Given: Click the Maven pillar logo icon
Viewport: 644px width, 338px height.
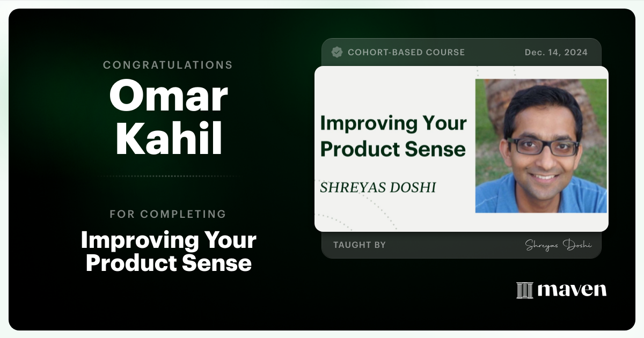Looking at the screenshot, I should pyautogui.click(x=524, y=290).
